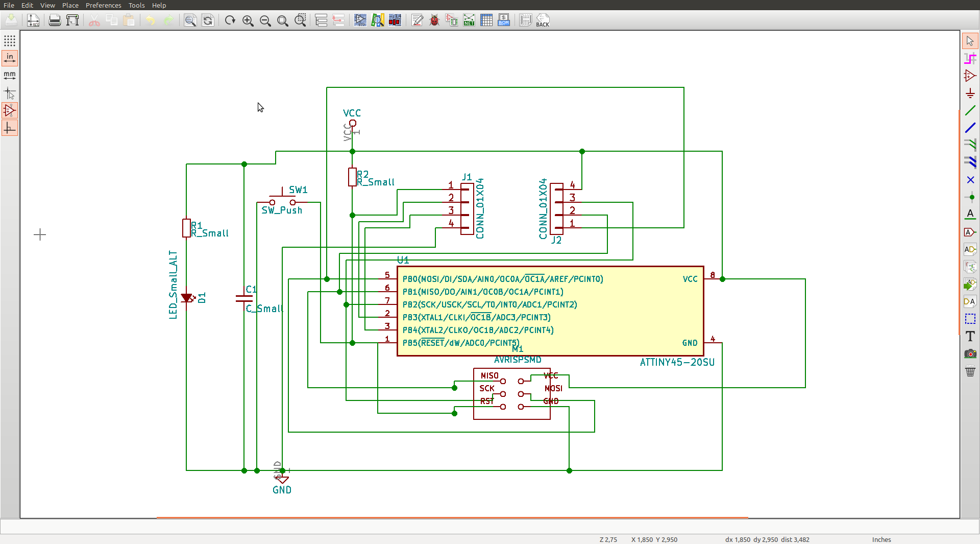This screenshot has width=980, height=544.
Task: Open the symbol fields table editor
Action: coord(486,20)
